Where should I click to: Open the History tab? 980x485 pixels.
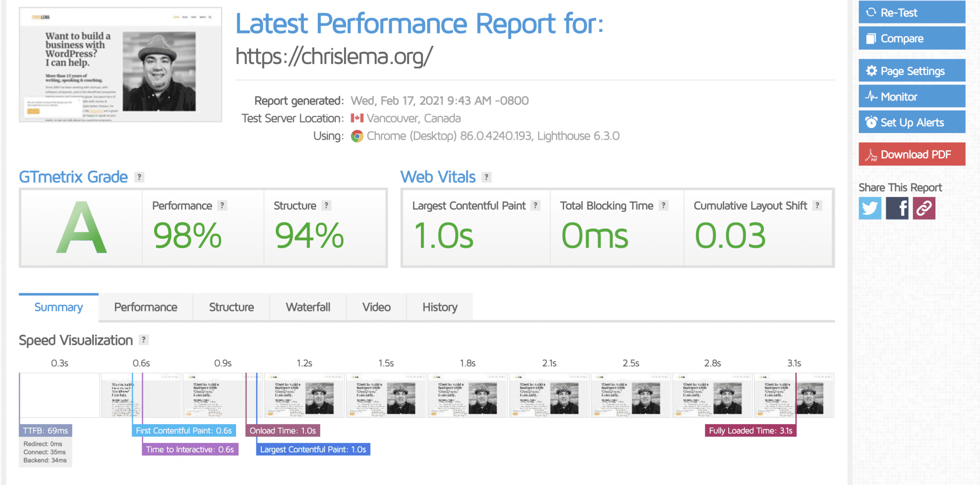tap(439, 307)
